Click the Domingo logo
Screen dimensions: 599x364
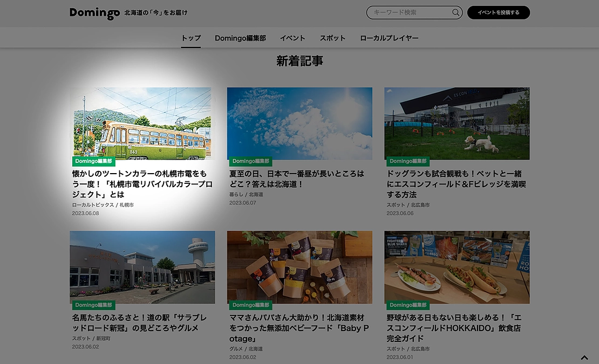coord(94,12)
